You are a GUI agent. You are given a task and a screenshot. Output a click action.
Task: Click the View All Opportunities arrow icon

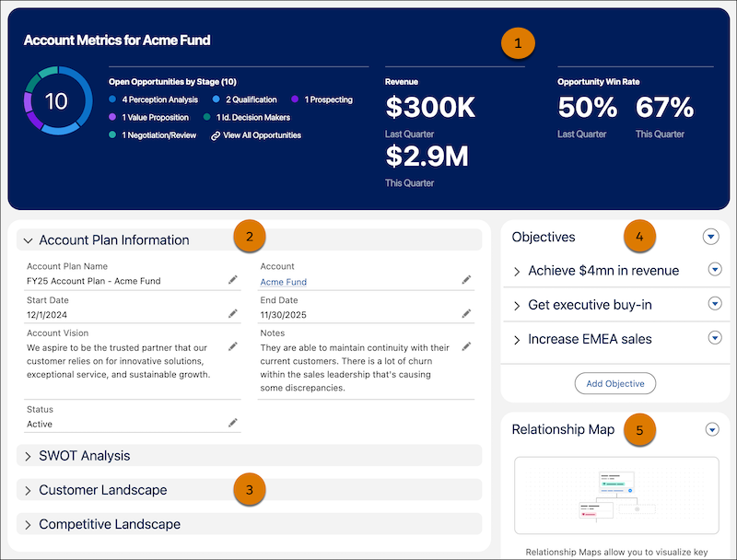pyautogui.click(x=216, y=134)
